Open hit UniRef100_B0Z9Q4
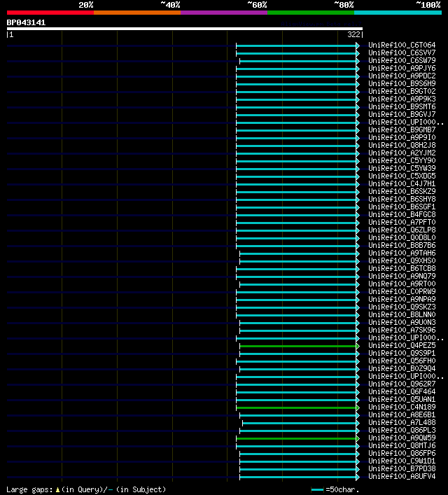The width and height of the screenshot is (448, 495). 402,369
